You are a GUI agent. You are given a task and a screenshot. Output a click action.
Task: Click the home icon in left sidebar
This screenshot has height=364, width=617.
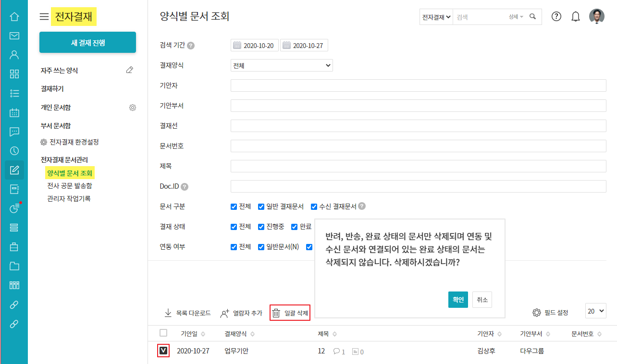click(x=14, y=17)
